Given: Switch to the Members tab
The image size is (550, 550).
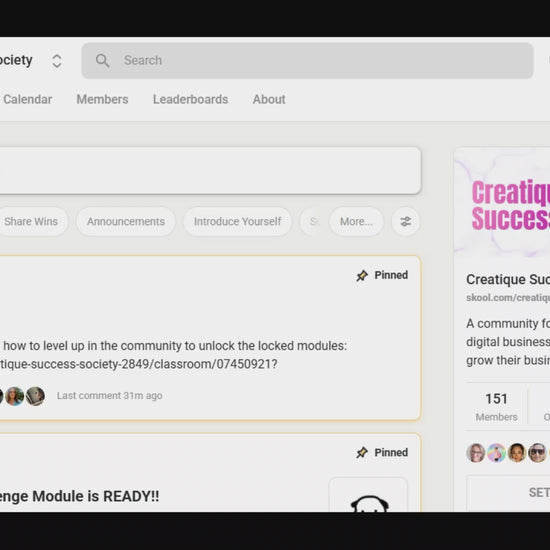Looking at the screenshot, I should 102,100.
